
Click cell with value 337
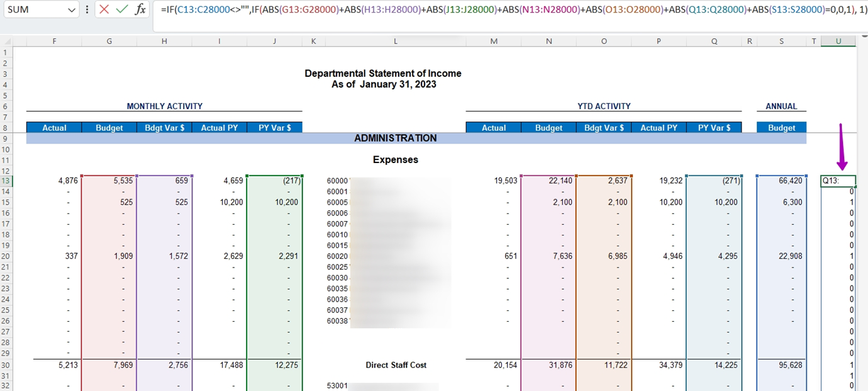[54, 256]
